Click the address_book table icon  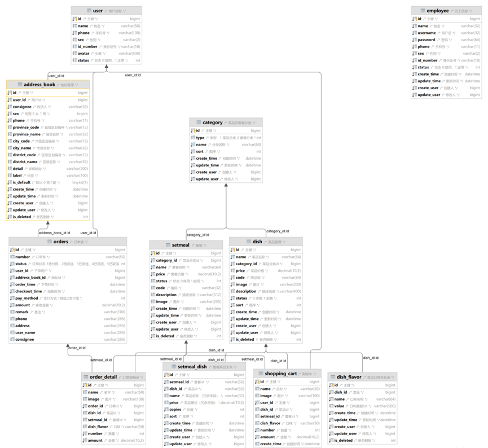[x=20, y=85]
